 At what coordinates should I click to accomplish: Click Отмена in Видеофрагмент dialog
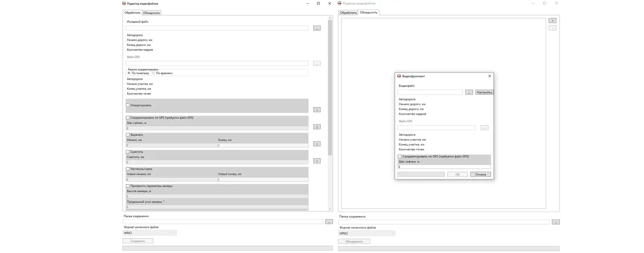click(x=480, y=174)
